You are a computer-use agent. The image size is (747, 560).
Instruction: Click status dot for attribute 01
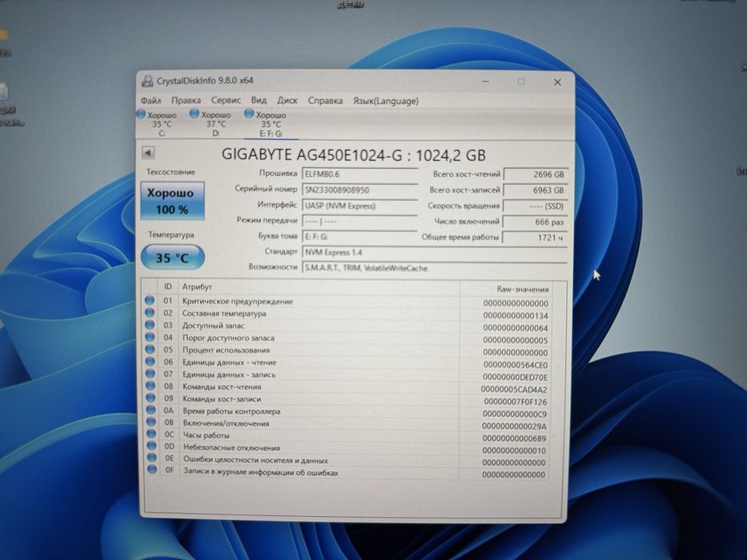(150, 301)
